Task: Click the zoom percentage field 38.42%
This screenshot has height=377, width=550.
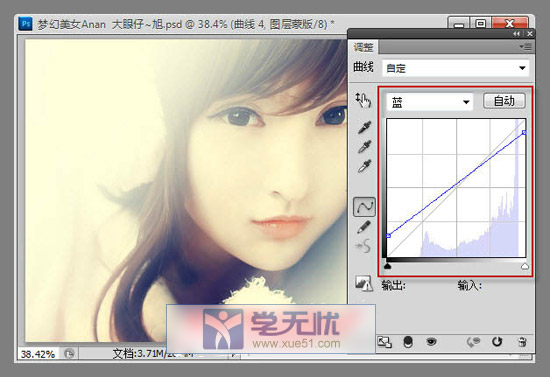Action: click(38, 354)
